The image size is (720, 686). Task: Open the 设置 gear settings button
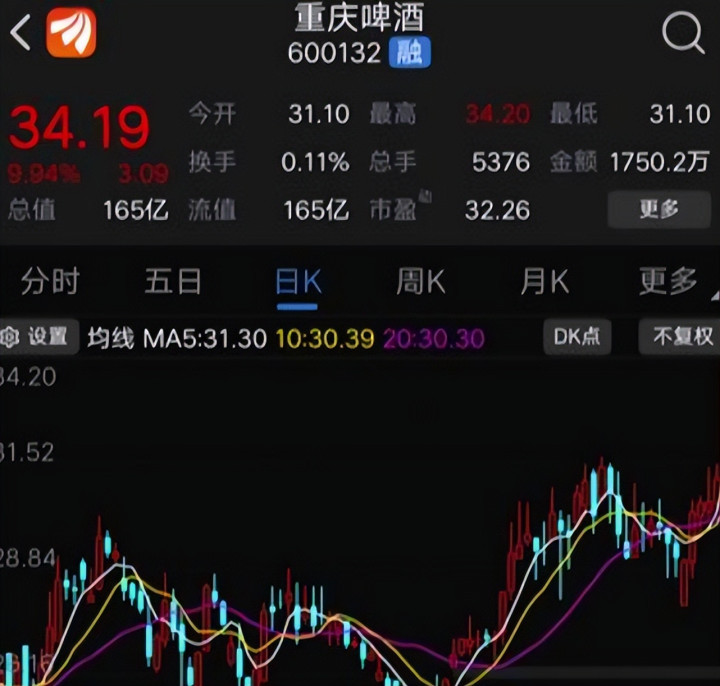[x=39, y=337]
